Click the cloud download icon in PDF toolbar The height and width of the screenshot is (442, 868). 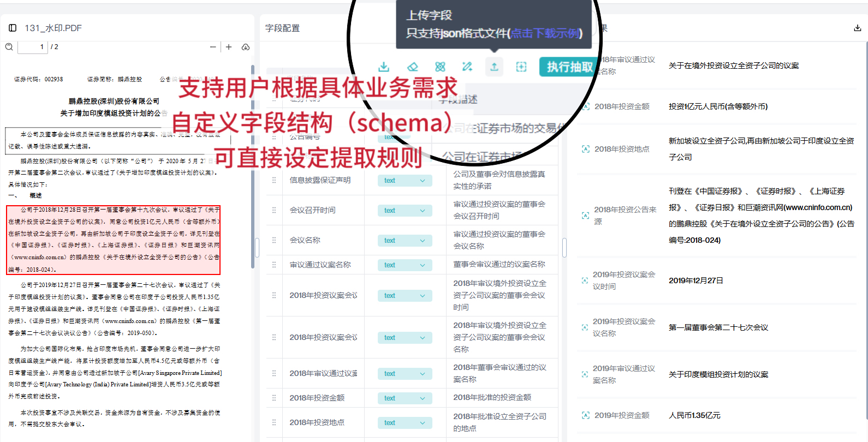point(246,47)
